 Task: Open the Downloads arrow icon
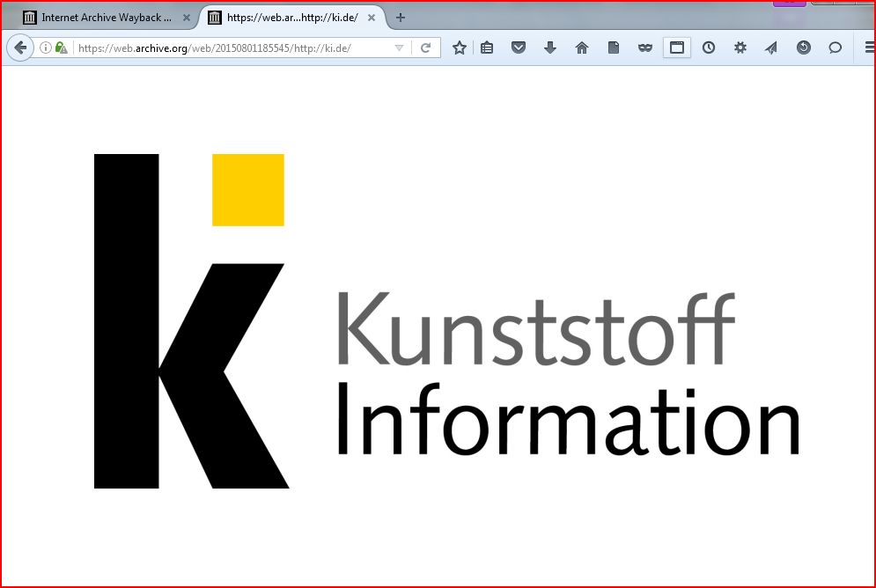tap(550, 48)
